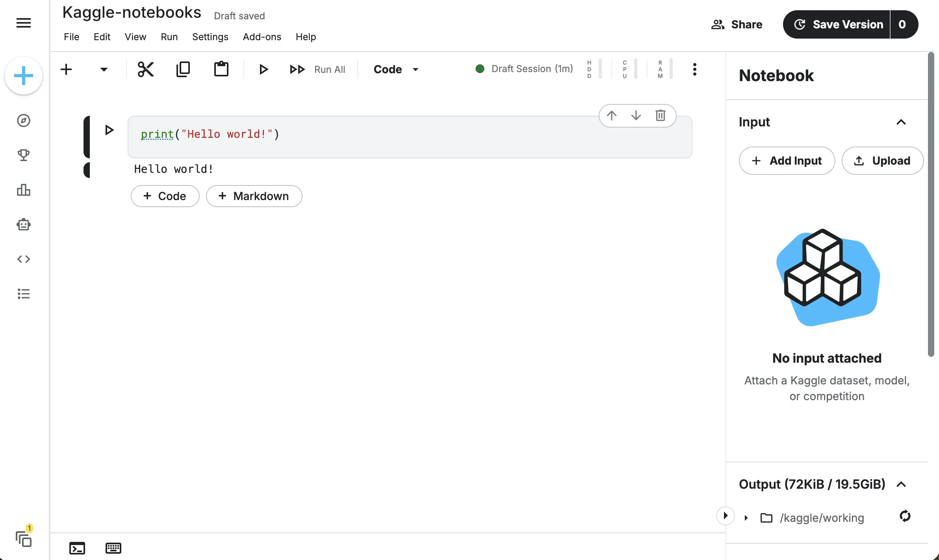The width and height of the screenshot is (939, 560).
Task: Copy the selected cell
Action: (x=183, y=69)
